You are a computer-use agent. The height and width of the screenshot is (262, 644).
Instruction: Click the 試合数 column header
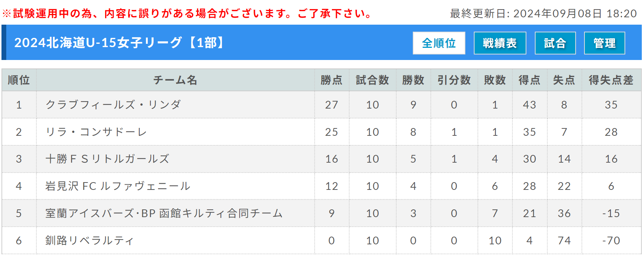372,80
